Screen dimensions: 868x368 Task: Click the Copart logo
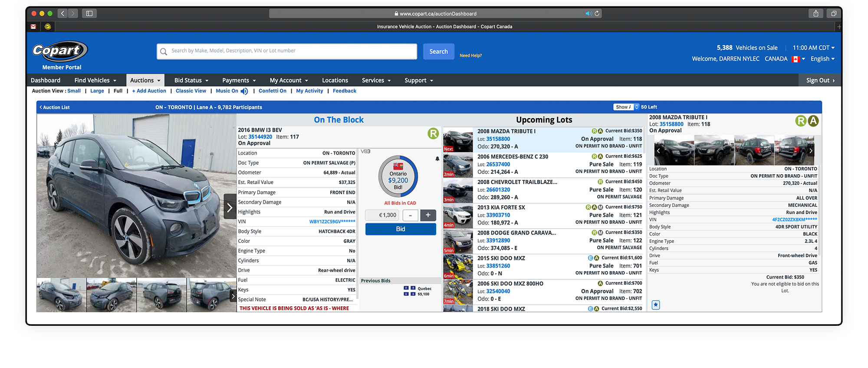click(60, 51)
